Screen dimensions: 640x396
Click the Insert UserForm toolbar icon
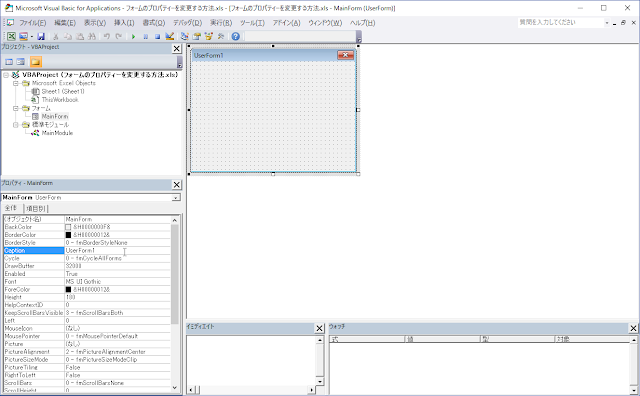pyautogui.click(x=23, y=36)
